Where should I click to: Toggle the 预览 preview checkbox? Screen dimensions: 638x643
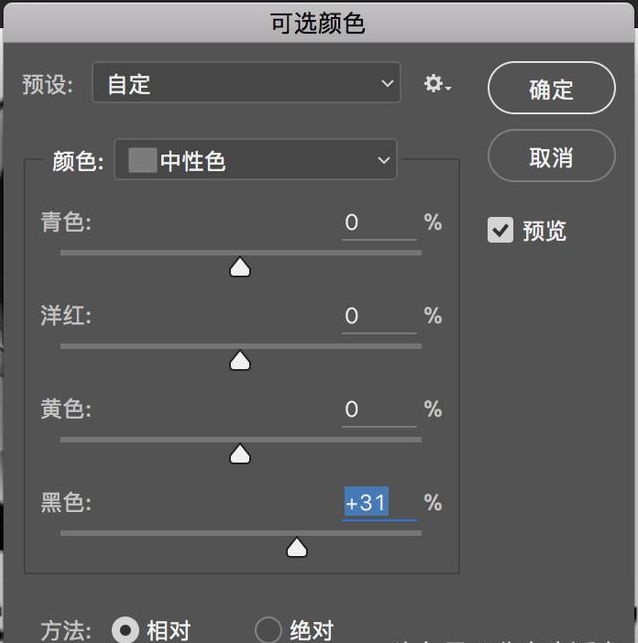coord(500,230)
